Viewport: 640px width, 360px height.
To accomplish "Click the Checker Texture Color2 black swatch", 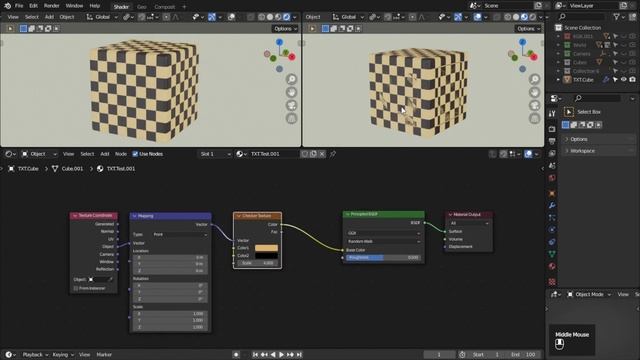I will click(x=266, y=256).
